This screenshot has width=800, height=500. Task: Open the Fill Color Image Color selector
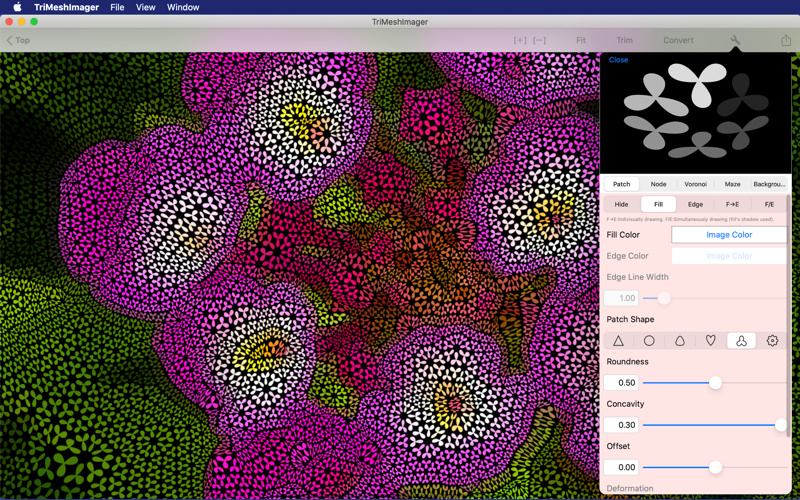tap(729, 235)
